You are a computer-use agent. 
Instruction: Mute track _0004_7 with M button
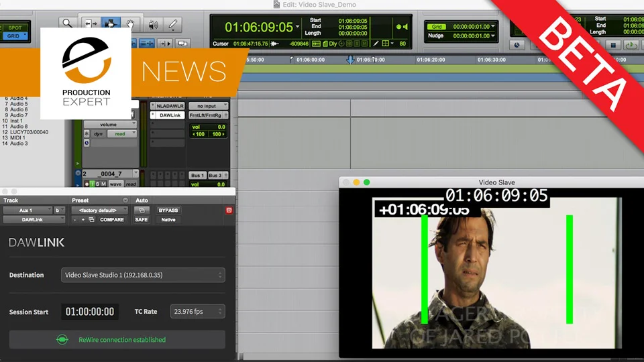click(103, 184)
